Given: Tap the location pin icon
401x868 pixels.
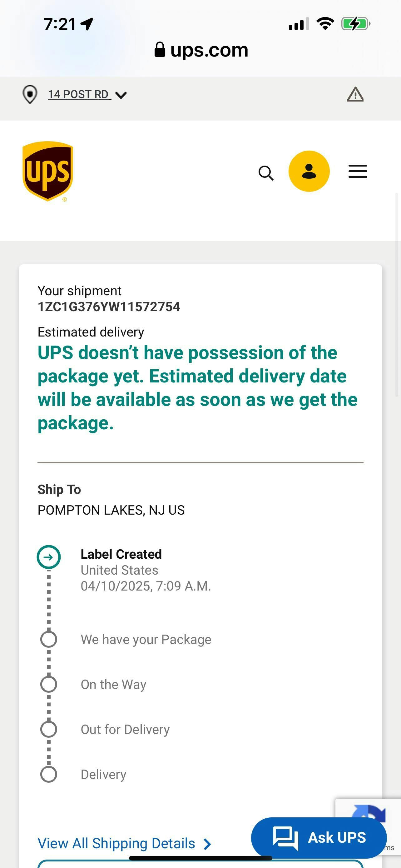Looking at the screenshot, I should pos(30,94).
